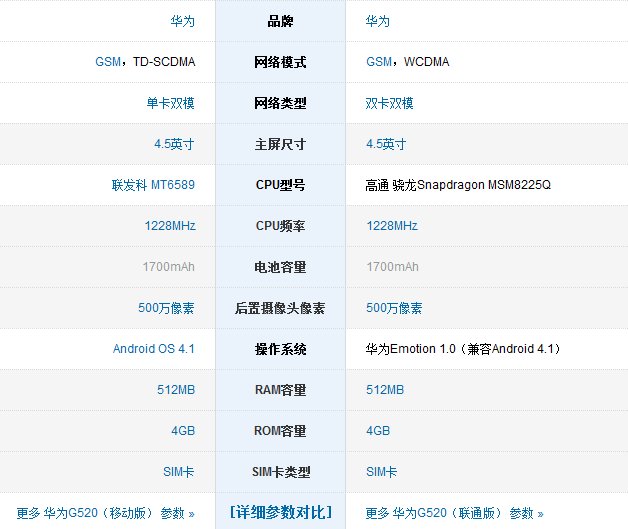This screenshot has height=529, width=628.
Task: Click the GSM link beside WCDMA
Action: click(379, 62)
